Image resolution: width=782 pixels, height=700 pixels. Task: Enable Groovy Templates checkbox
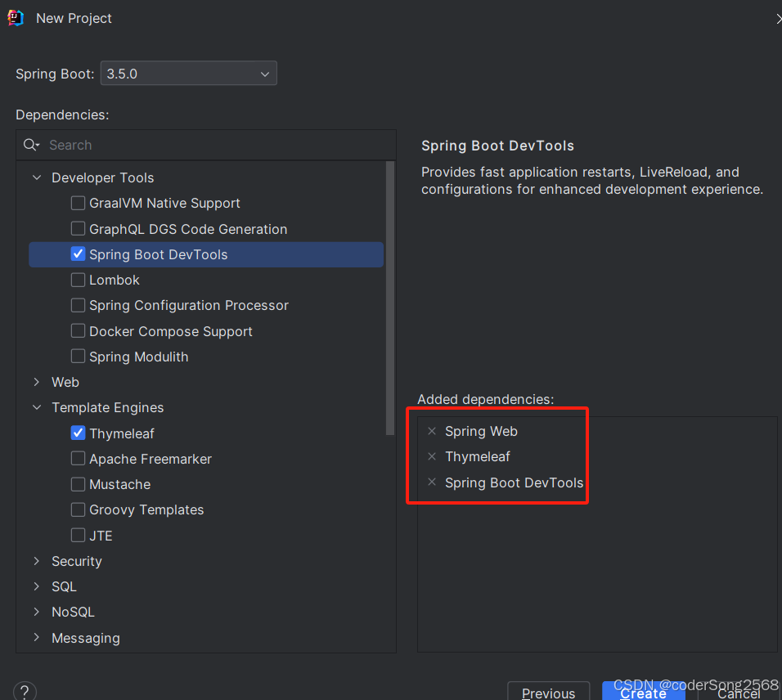78,509
